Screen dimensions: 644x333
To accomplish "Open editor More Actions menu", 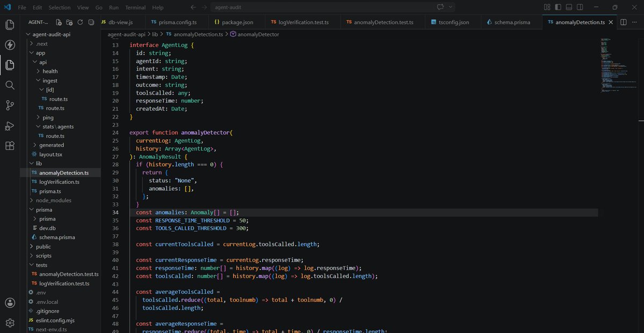I will tap(635, 23).
